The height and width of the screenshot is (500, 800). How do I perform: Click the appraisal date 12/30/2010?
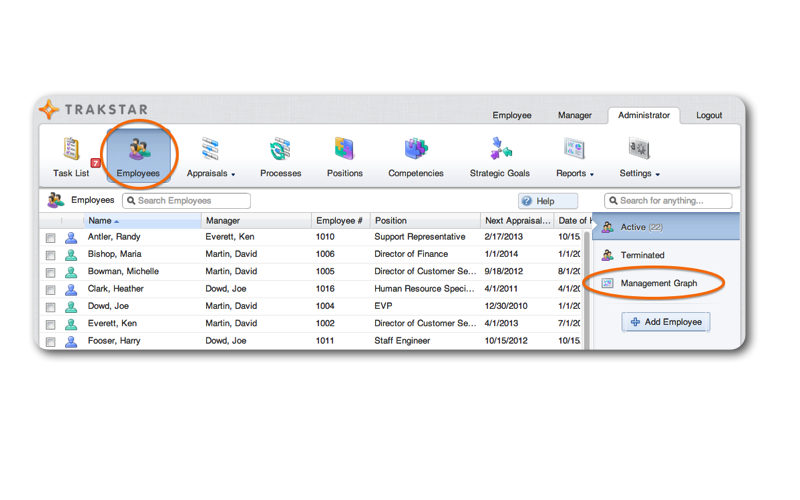pos(506,306)
